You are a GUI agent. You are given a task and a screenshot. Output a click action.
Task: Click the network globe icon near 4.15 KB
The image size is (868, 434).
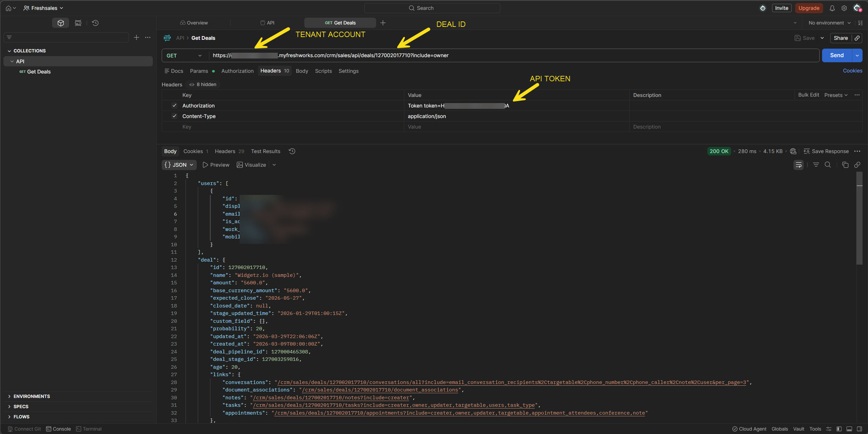793,151
